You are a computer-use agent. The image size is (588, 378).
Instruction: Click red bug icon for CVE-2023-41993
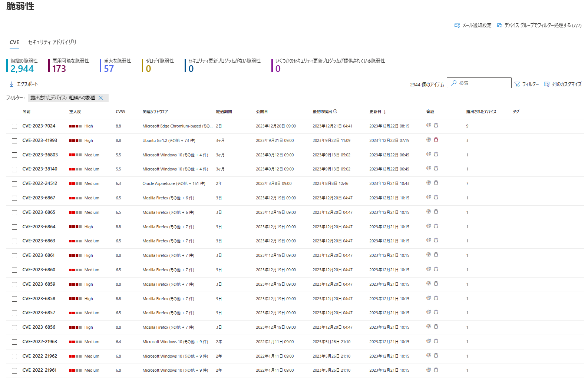coord(436,140)
